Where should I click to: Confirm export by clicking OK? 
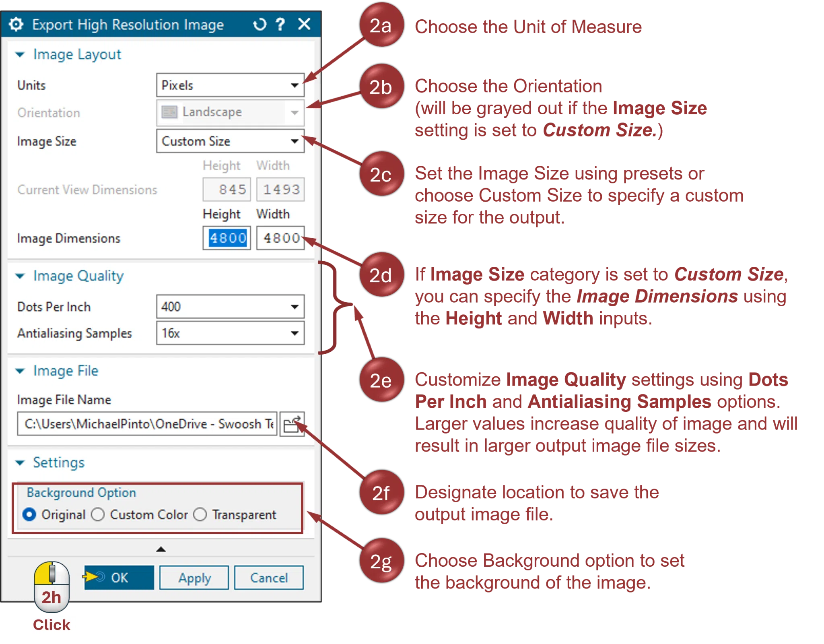point(119,578)
